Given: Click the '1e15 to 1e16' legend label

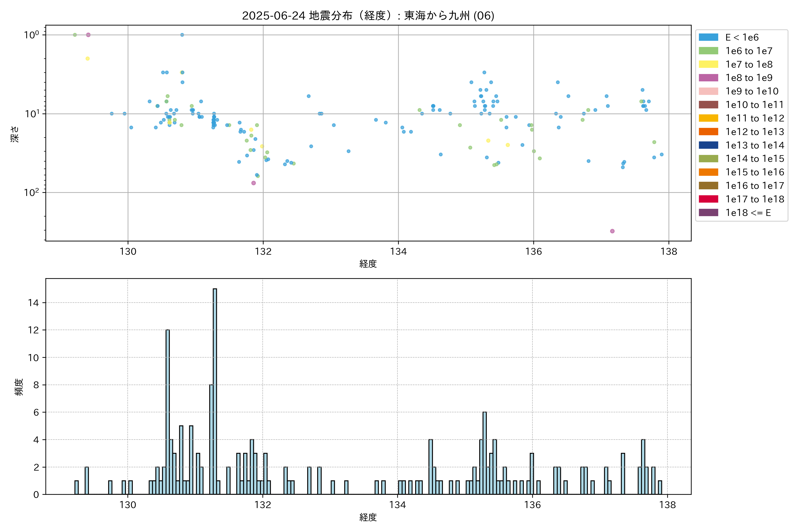Looking at the screenshot, I should point(755,172).
